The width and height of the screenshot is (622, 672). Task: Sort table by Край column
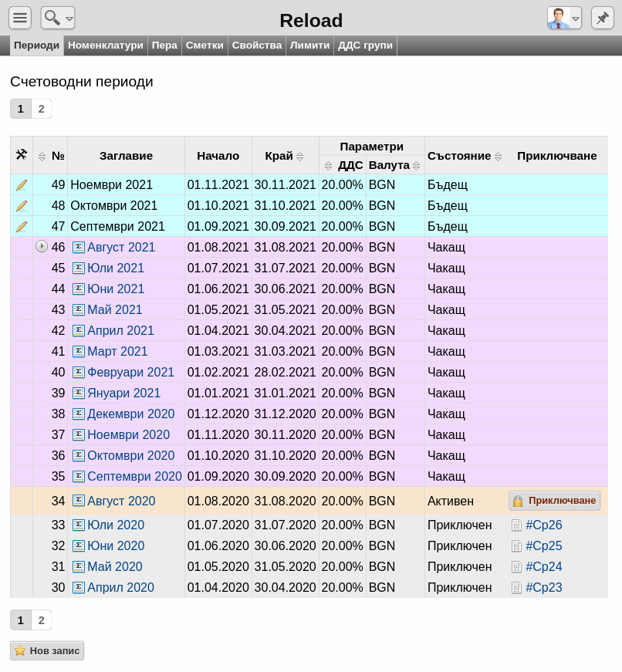tap(299, 157)
